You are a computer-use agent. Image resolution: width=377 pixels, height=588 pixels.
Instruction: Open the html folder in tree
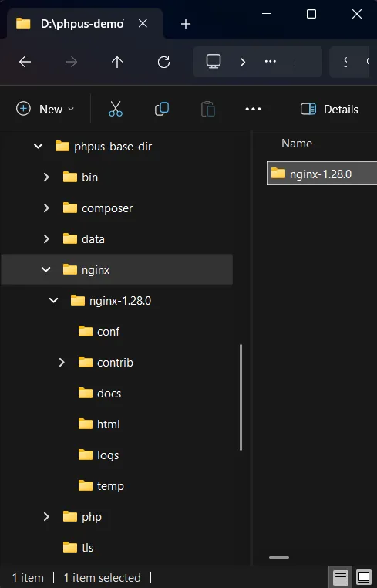tap(108, 424)
